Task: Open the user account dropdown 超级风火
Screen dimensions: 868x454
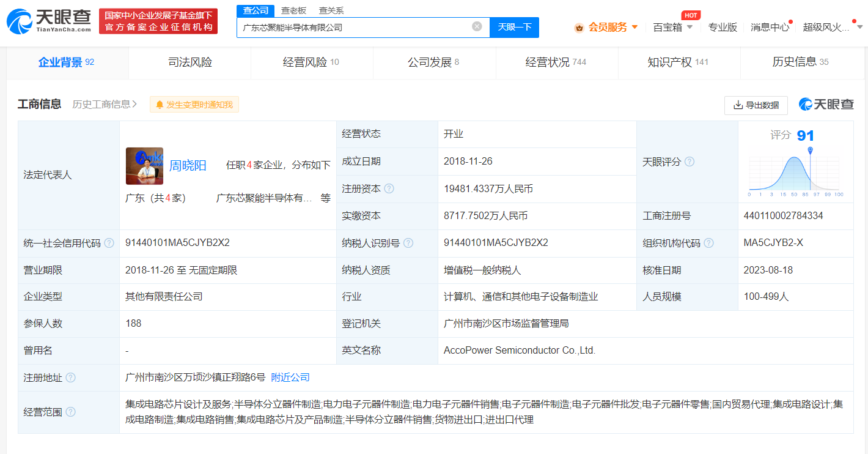Action: click(x=833, y=27)
